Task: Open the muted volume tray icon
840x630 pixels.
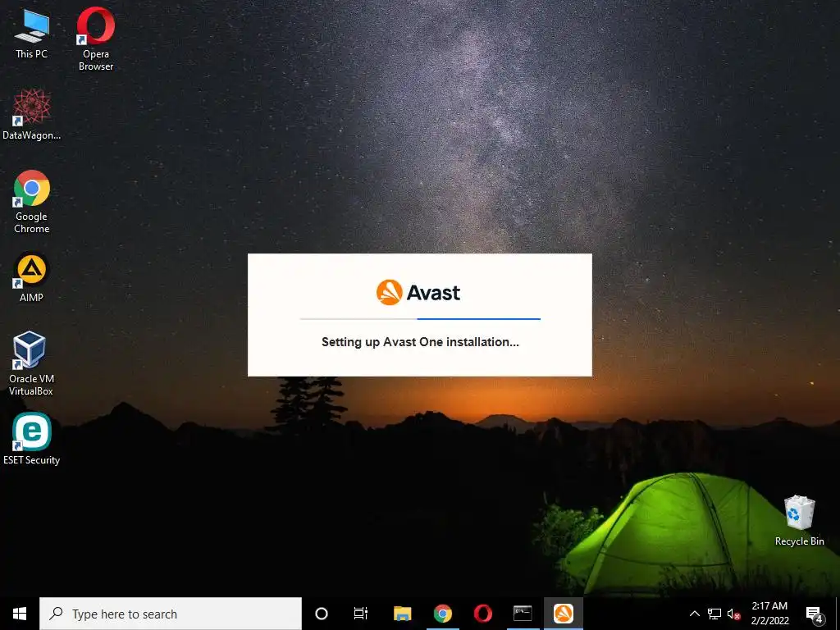Action: tap(734, 614)
